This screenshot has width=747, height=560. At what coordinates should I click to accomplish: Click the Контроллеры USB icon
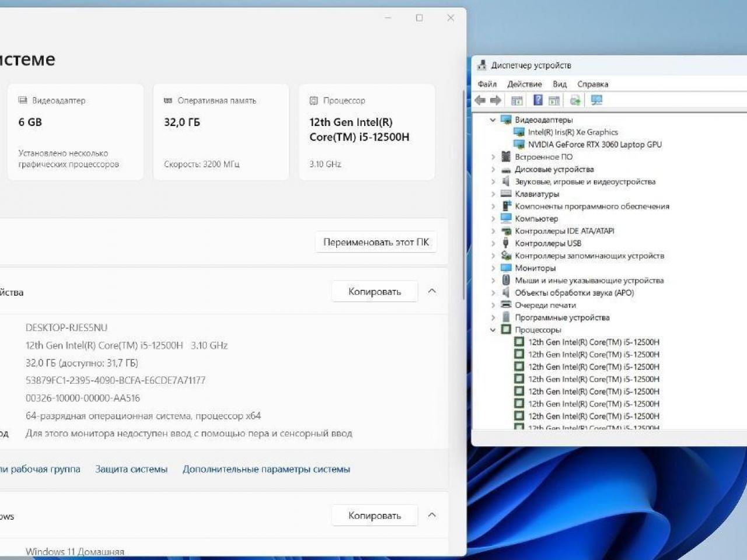click(506, 243)
